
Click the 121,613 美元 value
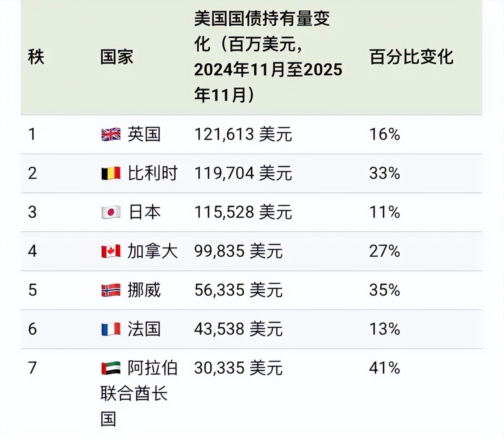tap(243, 135)
